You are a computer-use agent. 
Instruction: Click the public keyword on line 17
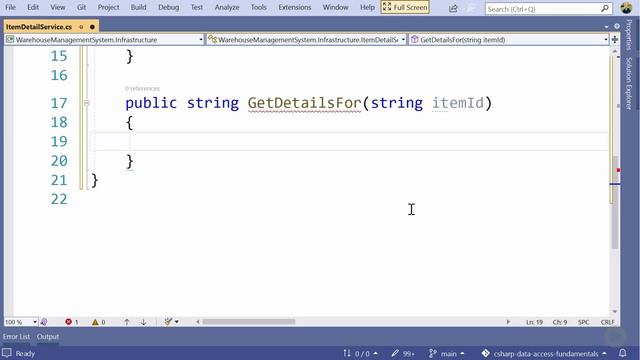click(151, 103)
